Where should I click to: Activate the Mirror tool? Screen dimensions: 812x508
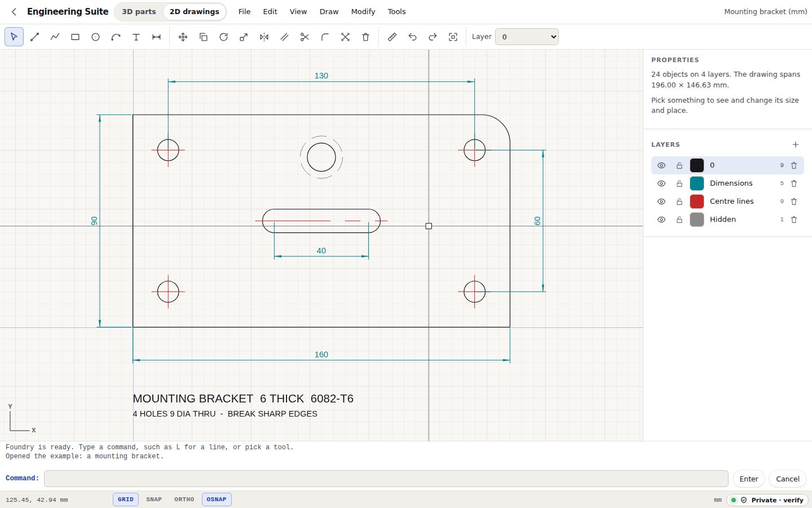pyautogui.click(x=264, y=37)
